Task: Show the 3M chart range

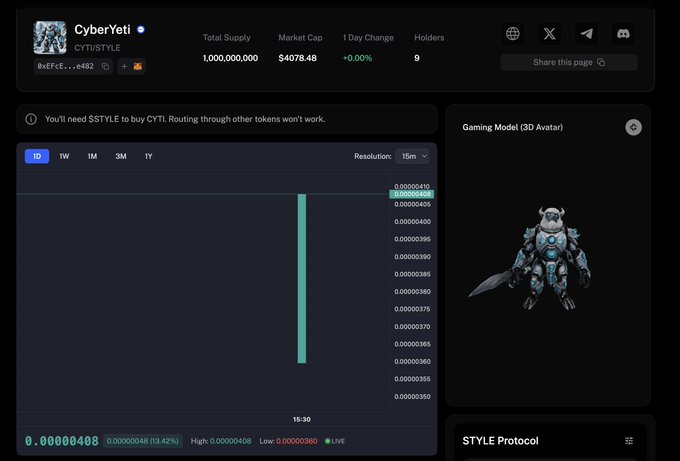Action: (x=120, y=156)
